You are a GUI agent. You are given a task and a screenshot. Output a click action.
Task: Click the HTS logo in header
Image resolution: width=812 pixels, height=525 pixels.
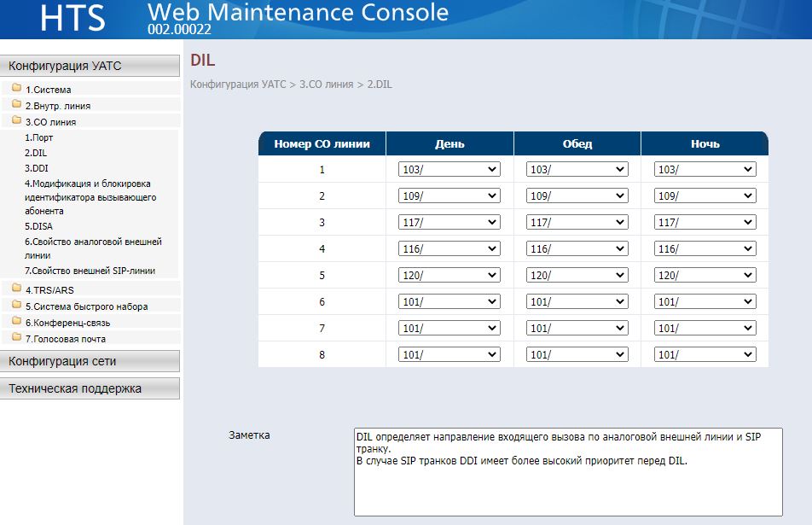(72, 18)
